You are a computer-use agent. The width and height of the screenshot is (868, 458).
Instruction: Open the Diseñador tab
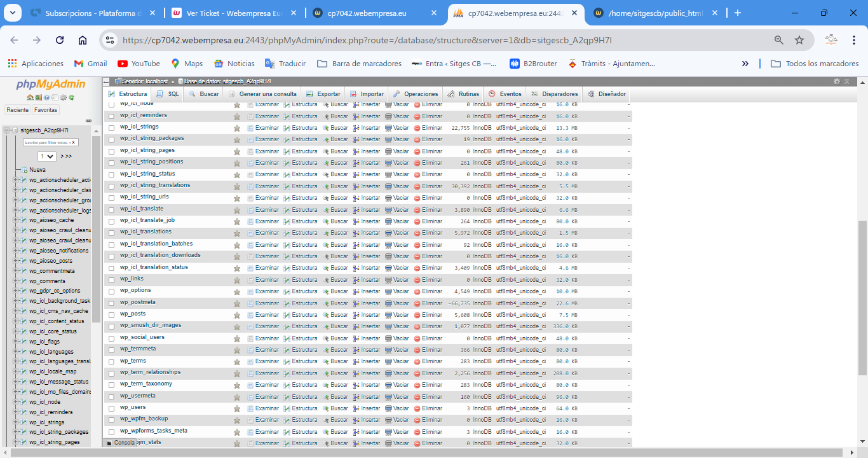(606, 94)
